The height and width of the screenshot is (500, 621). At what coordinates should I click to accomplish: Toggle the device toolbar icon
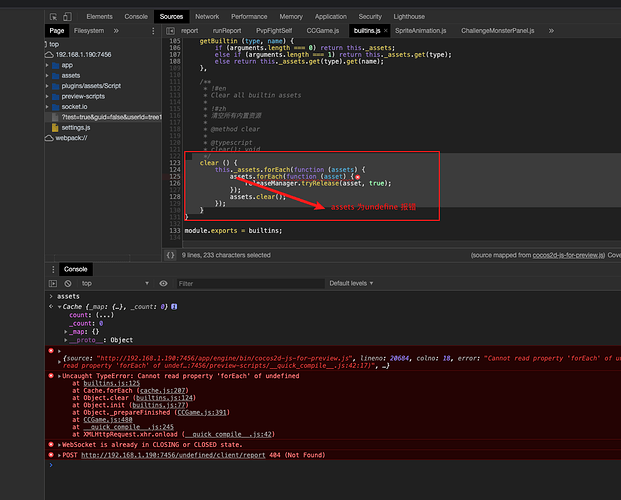tap(69, 17)
